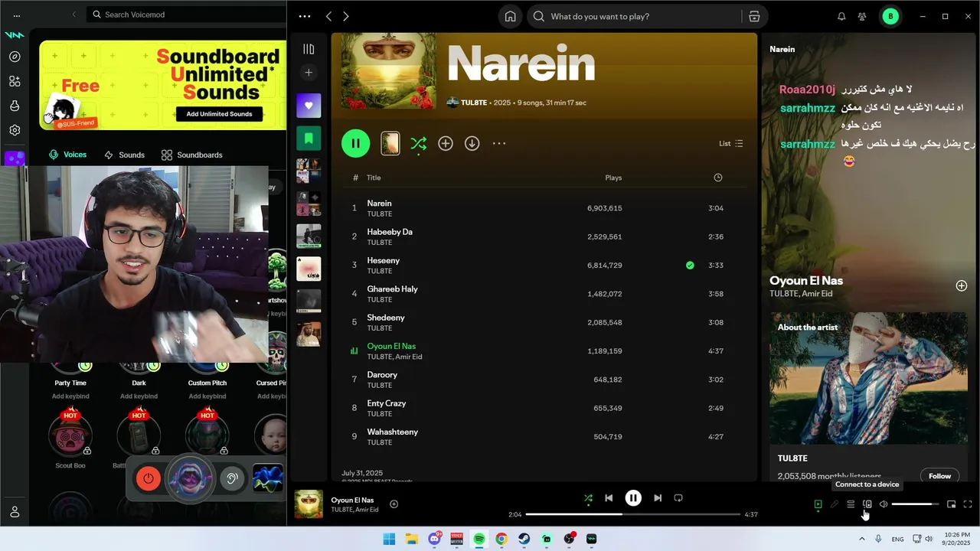Follow TUL8TE artist
Image resolution: width=980 pixels, height=551 pixels.
pos(939,476)
